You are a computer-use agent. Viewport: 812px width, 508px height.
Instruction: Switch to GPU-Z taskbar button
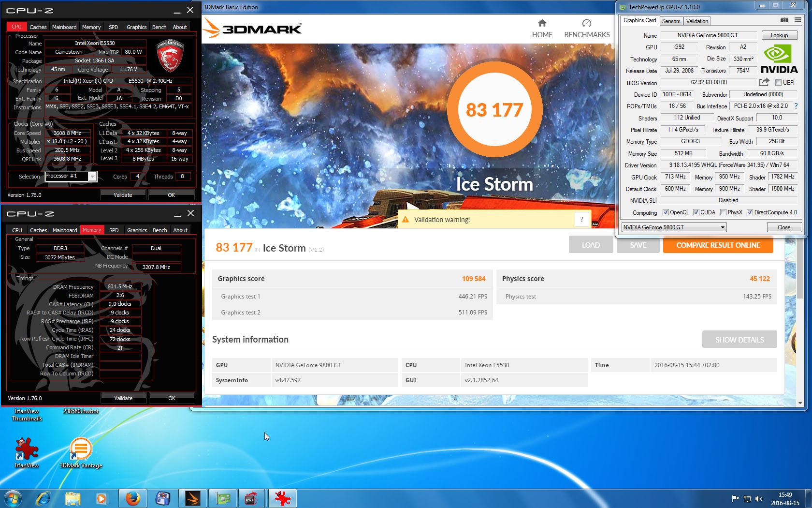(222, 498)
